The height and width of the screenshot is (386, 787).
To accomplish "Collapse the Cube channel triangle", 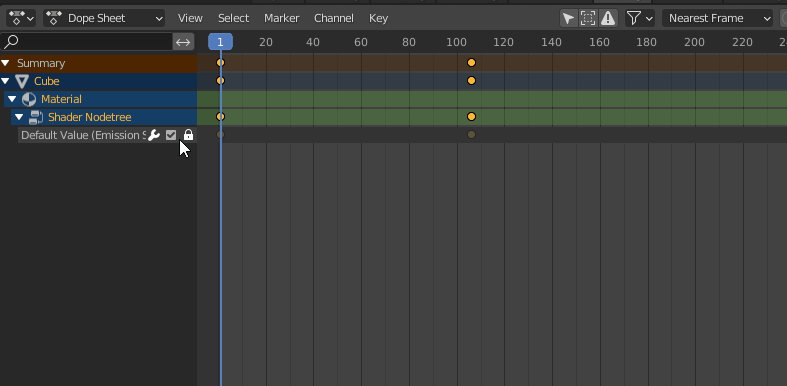I will point(6,81).
